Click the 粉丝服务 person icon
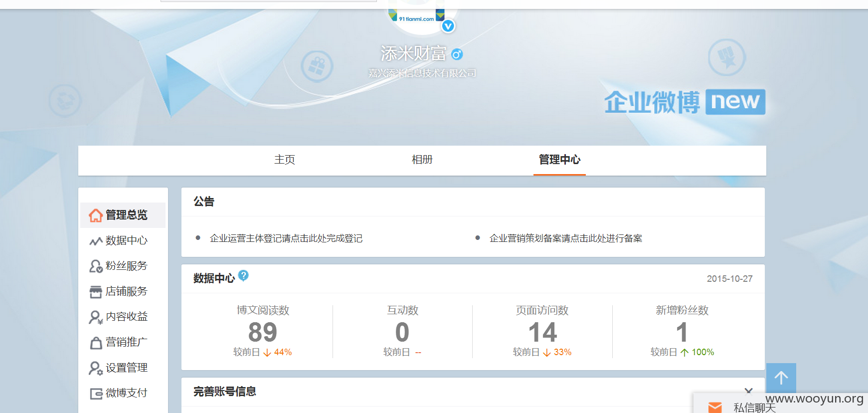This screenshot has height=413, width=868. pos(96,266)
